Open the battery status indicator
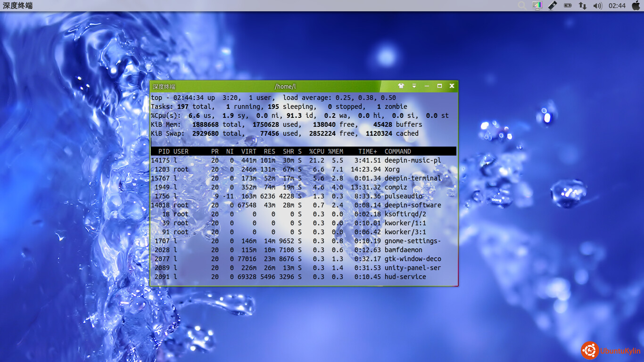The height and width of the screenshot is (362, 644). (x=568, y=6)
